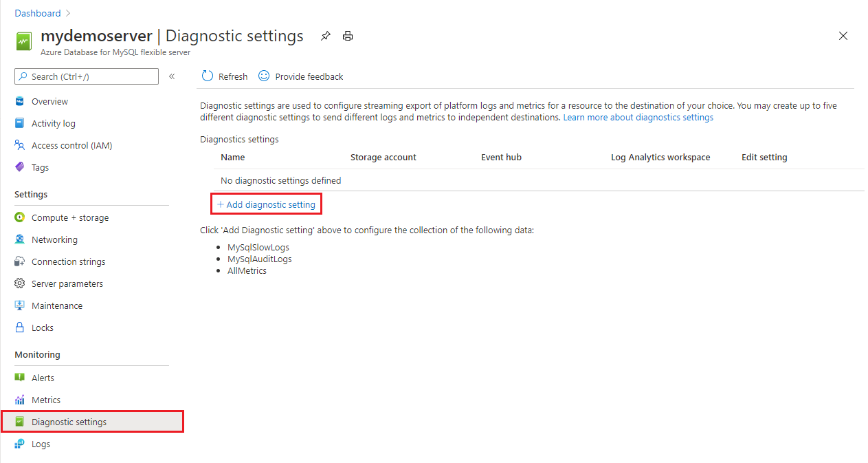868x463 pixels.
Task: Go to the Networking page
Action: (54, 240)
